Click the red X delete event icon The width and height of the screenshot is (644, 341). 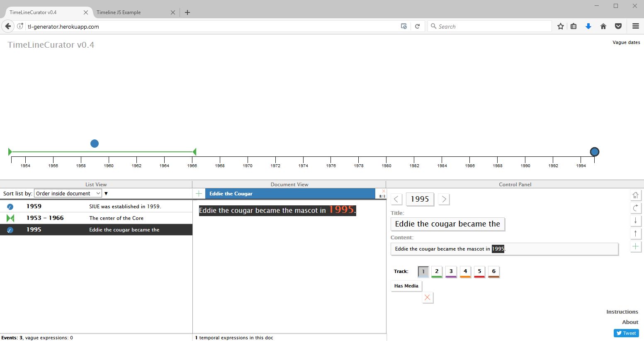coord(428,297)
